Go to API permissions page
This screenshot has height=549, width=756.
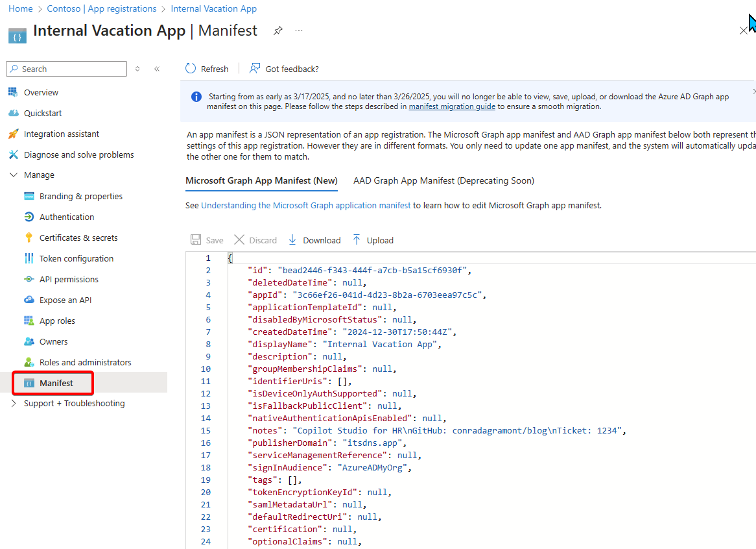point(69,279)
